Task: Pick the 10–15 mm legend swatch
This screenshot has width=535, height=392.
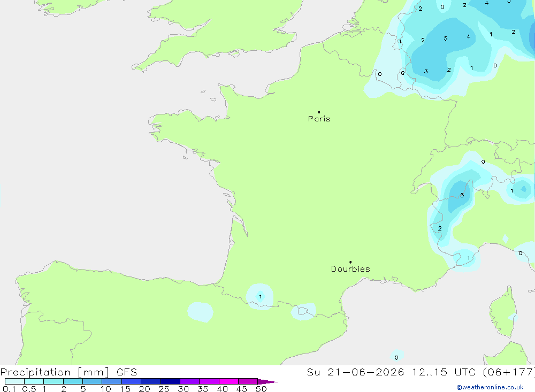Action: [112, 381]
